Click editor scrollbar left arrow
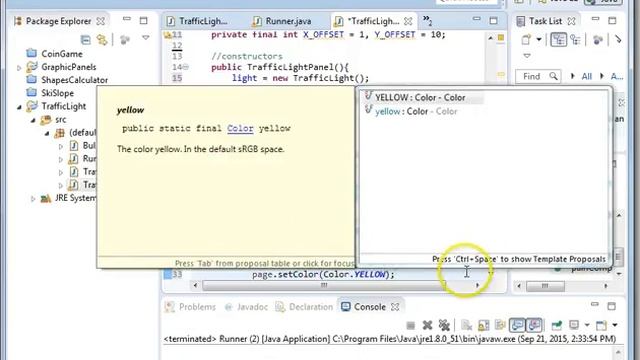The height and width of the screenshot is (360, 640). pyautogui.click(x=195, y=285)
